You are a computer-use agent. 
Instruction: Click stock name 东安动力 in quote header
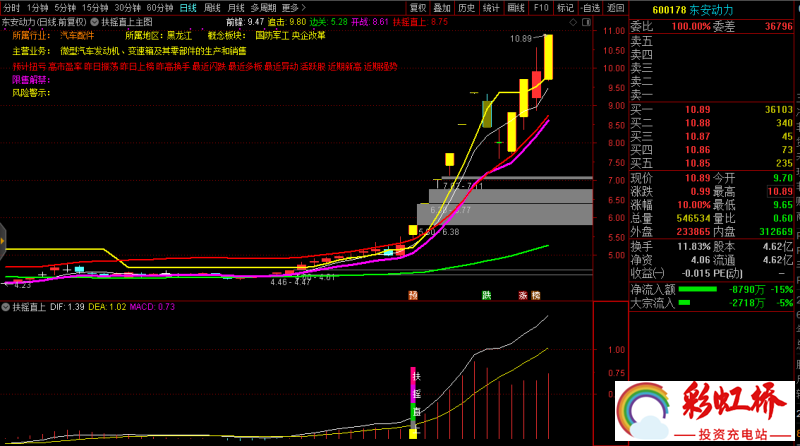pyautogui.click(x=711, y=10)
